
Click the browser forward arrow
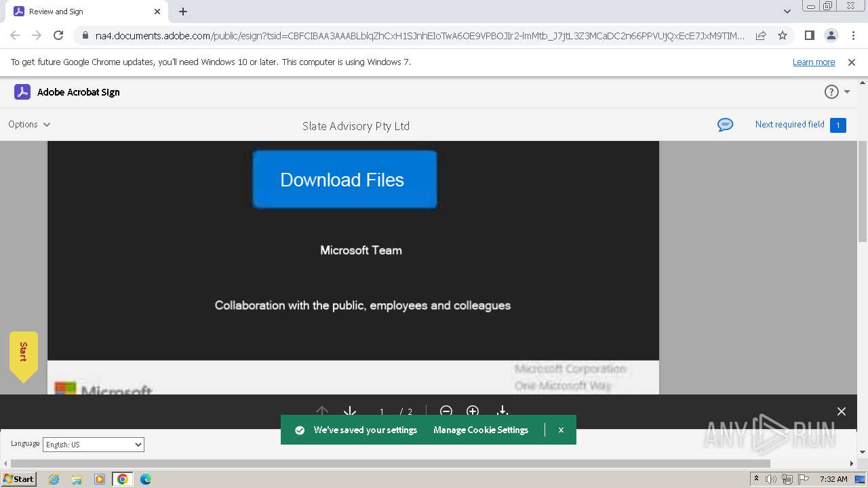pyautogui.click(x=37, y=35)
